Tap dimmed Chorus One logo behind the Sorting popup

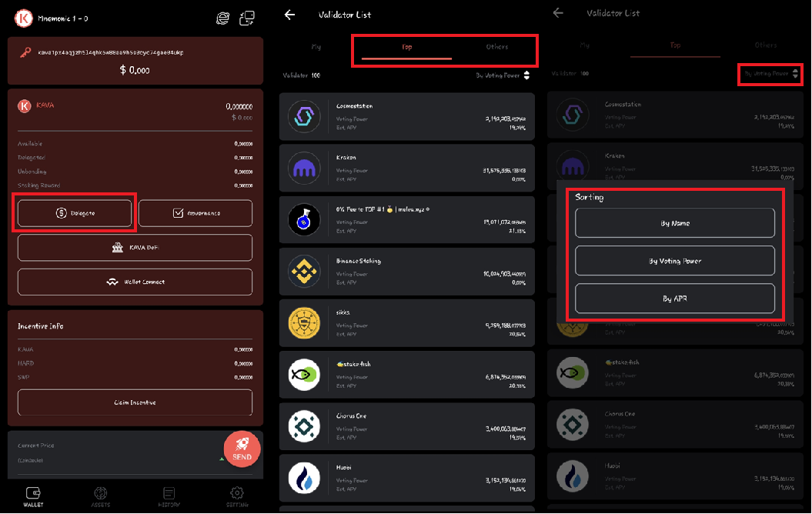pyautogui.click(x=572, y=425)
